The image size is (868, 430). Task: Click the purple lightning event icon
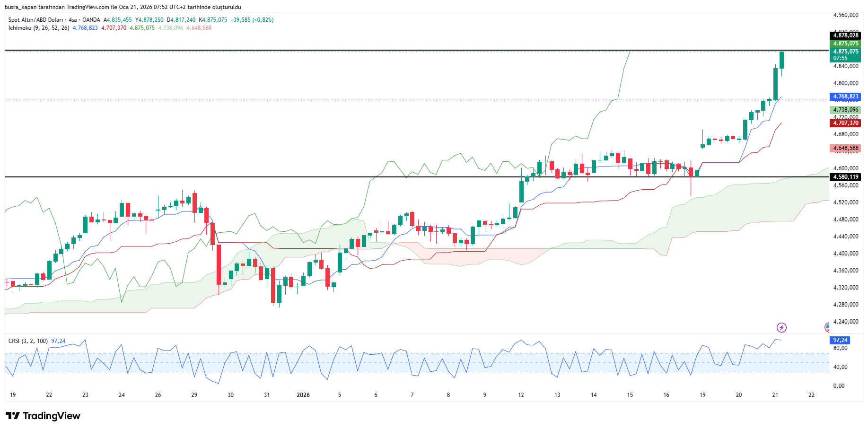(781, 327)
